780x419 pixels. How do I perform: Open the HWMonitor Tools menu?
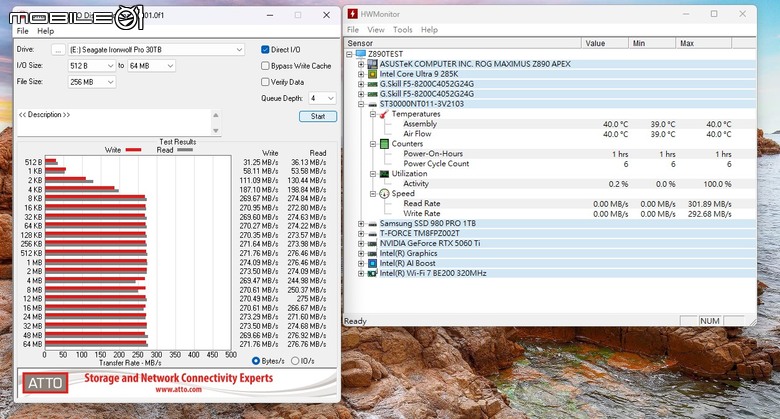[402, 30]
